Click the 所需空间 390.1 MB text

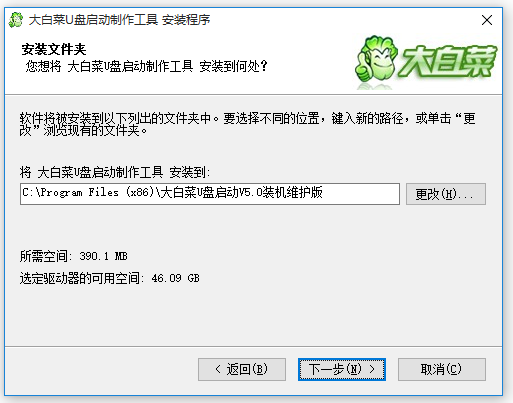pyautogui.click(x=74, y=256)
